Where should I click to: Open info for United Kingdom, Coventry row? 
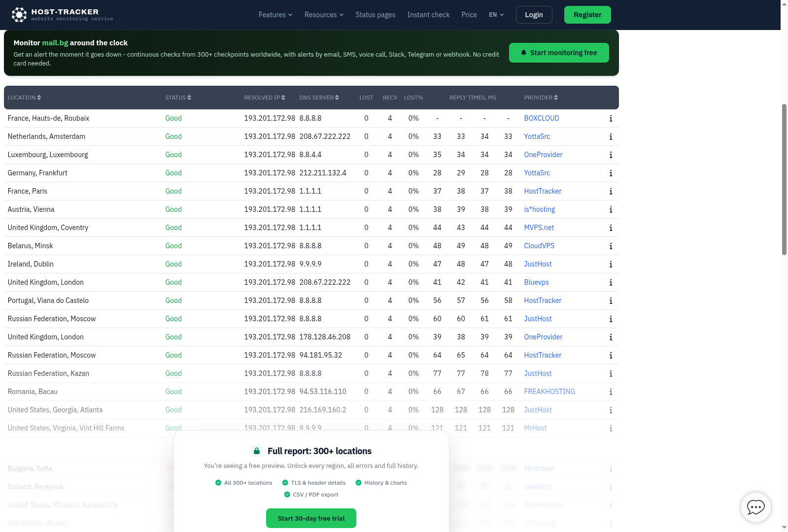click(611, 228)
